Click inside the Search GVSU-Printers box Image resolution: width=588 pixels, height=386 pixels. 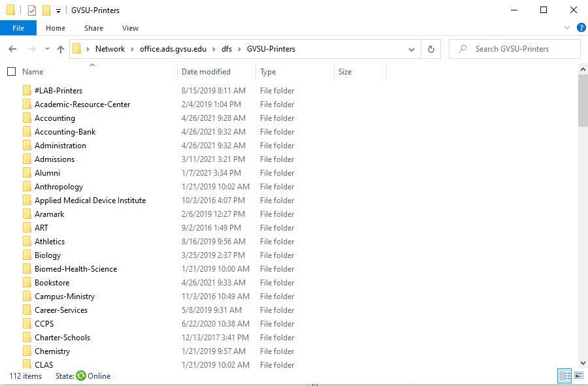(x=516, y=49)
